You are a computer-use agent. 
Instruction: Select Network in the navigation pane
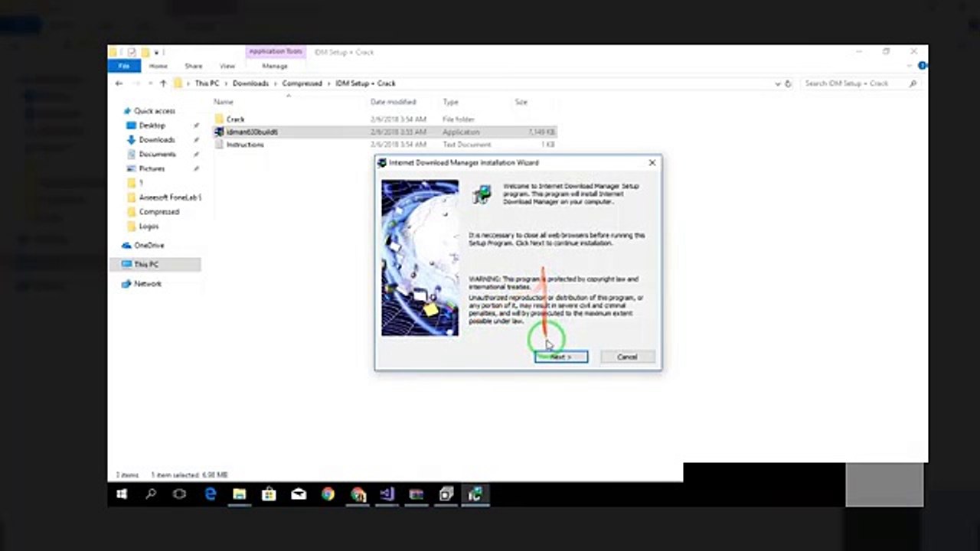click(x=147, y=284)
